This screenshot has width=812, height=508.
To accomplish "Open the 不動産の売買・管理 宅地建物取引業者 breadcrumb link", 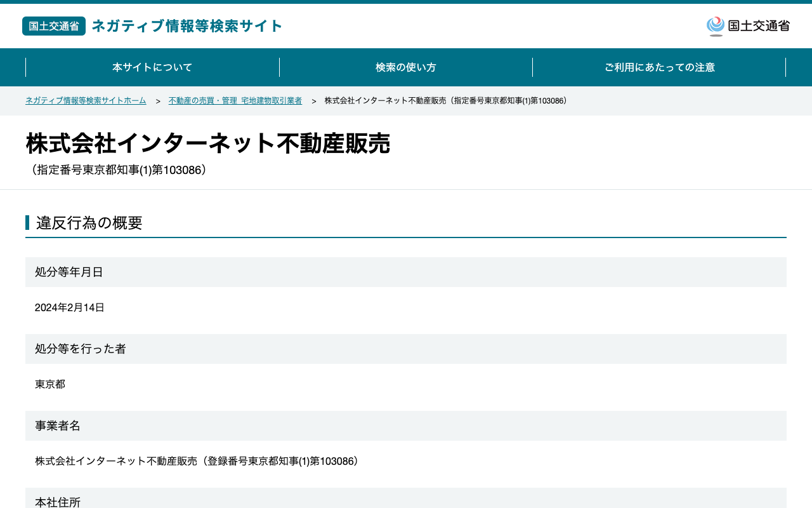I will click(x=235, y=101).
